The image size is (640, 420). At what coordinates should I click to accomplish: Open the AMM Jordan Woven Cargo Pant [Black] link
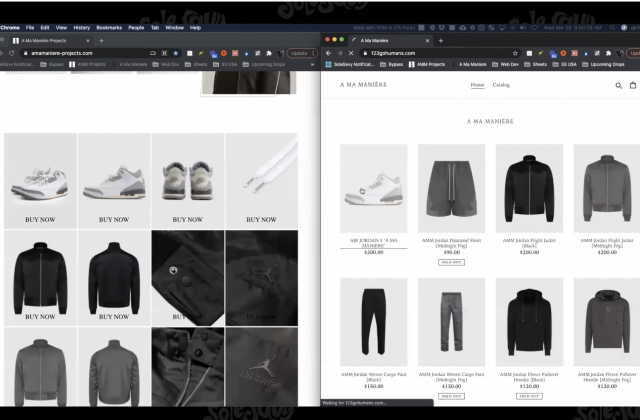[x=373, y=377]
